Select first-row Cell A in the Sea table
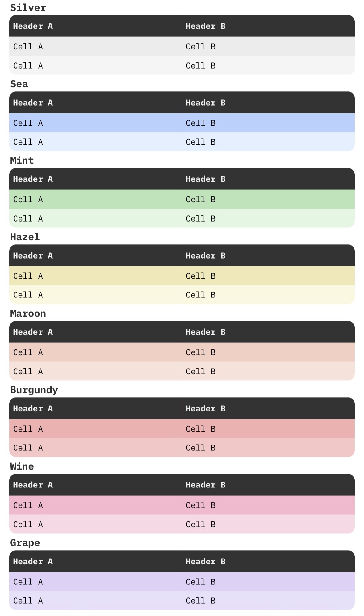This screenshot has width=364, height=616. tap(28, 123)
